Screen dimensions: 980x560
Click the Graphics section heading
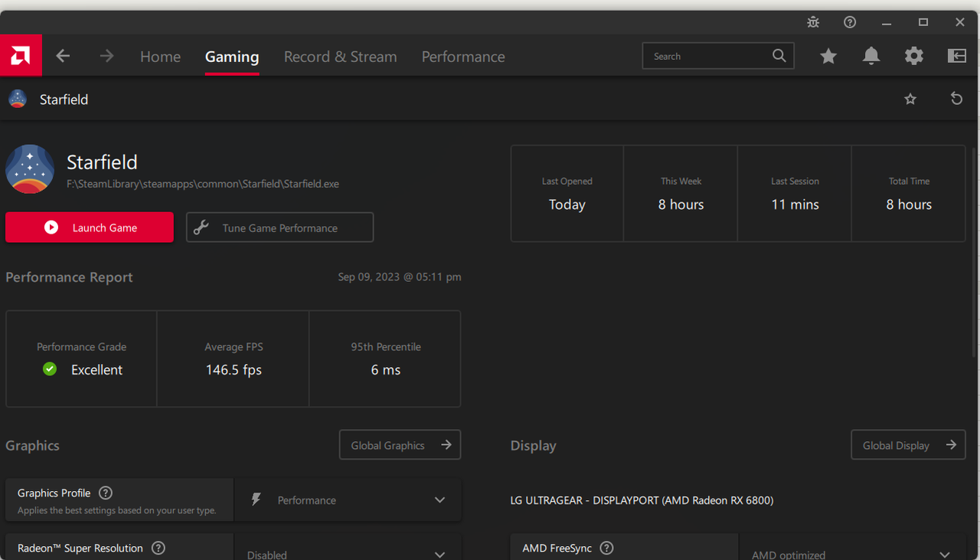(x=32, y=446)
